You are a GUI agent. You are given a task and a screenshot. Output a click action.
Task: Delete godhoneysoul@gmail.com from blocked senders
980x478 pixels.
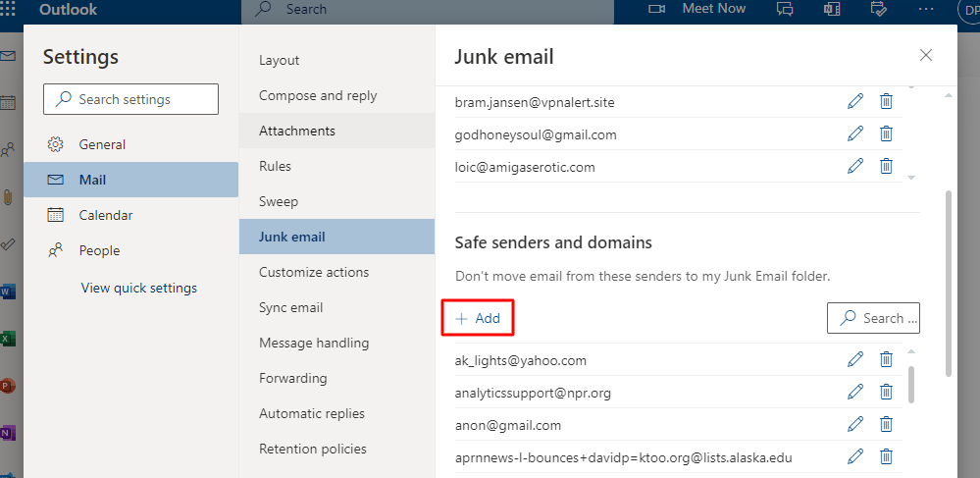pyautogui.click(x=886, y=133)
